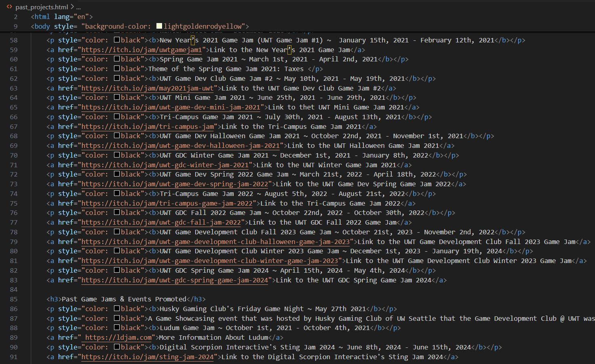Open uwt-game-dev-spring-jam-2022 URL
Image resolution: width=595 pixels, height=364 pixels.
pos(175,184)
